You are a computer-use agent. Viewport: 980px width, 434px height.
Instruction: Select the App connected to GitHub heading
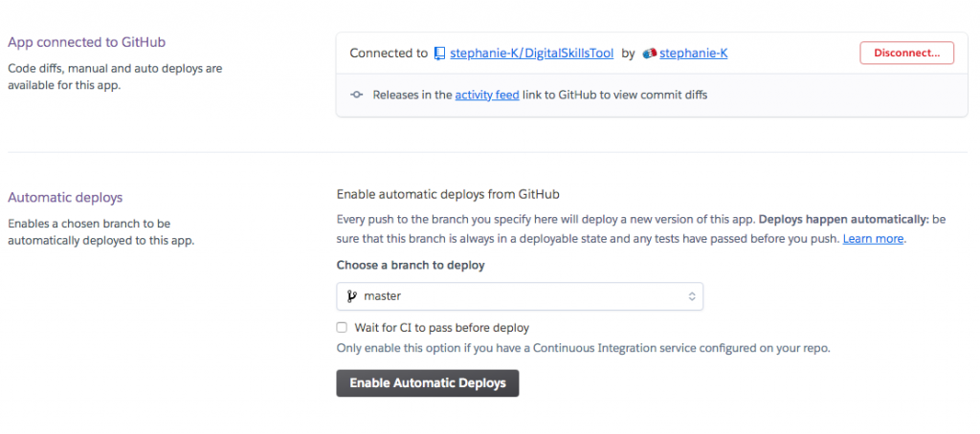coord(86,42)
